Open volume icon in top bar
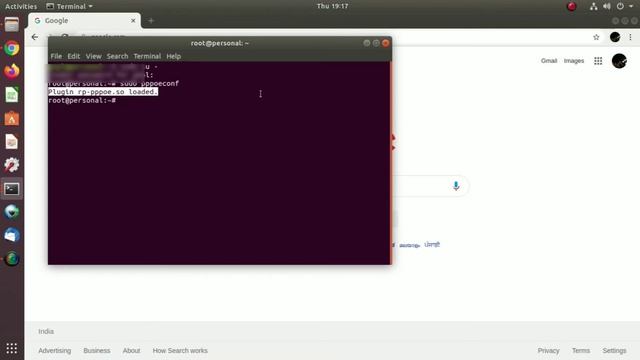Viewport: 640px width, 360px height. [x=607, y=6]
